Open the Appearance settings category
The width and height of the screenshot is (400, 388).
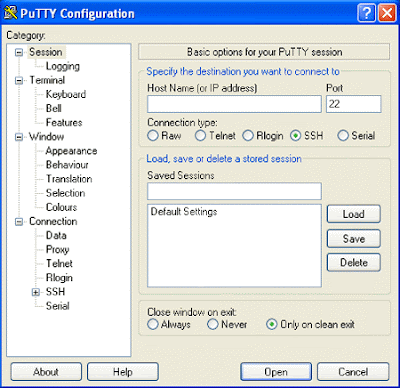71,151
